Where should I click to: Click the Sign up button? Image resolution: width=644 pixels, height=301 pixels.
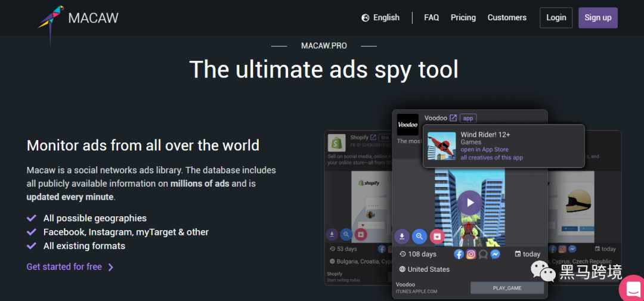pyautogui.click(x=598, y=18)
